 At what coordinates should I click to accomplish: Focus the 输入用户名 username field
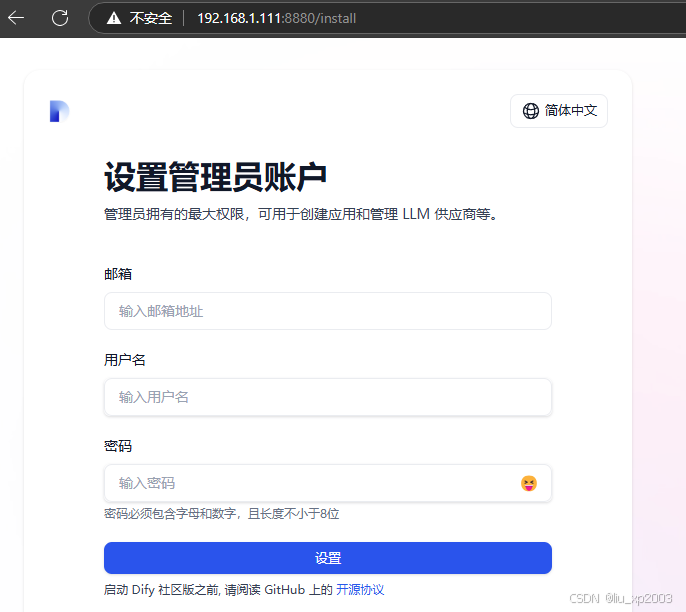coord(328,397)
